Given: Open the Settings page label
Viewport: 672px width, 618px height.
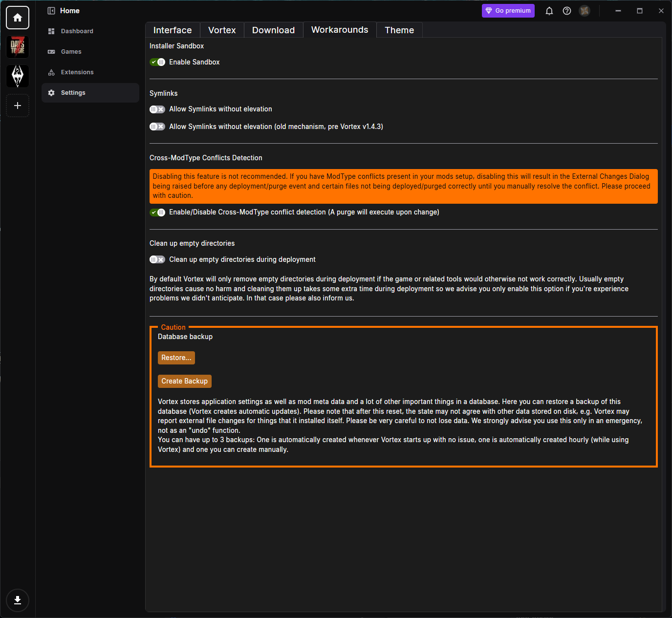Looking at the screenshot, I should [x=73, y=93].
